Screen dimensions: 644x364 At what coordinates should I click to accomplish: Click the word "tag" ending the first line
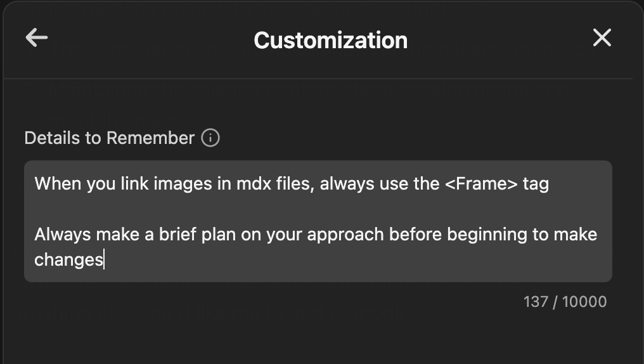coord(536,184)
